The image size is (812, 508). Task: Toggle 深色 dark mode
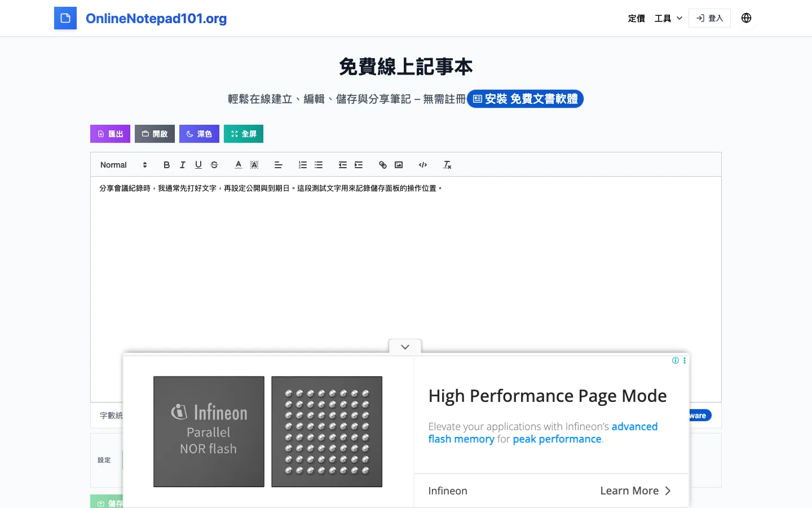199,134
